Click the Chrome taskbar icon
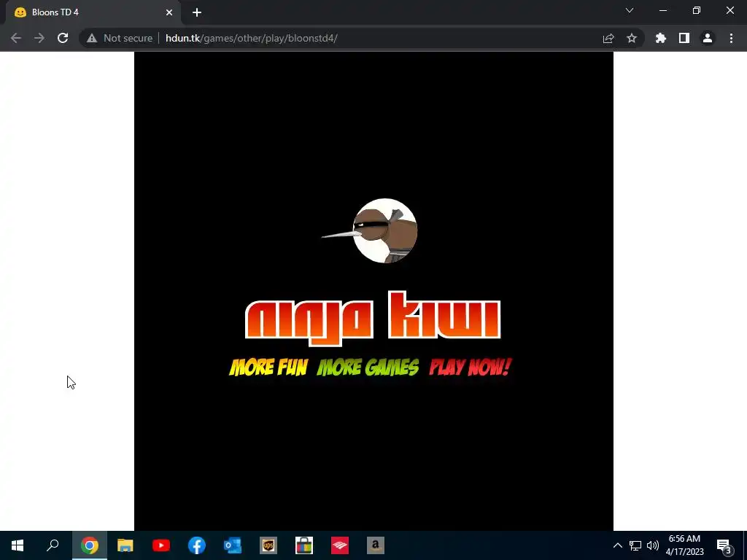The image size is (747, 560). click(x=90, y=545)
